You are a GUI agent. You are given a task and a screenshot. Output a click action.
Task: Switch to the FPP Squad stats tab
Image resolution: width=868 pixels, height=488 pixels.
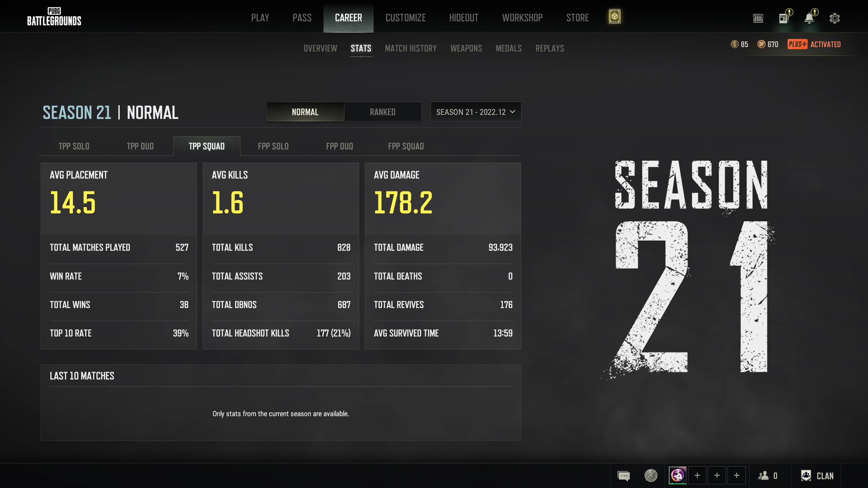(406, 146)
